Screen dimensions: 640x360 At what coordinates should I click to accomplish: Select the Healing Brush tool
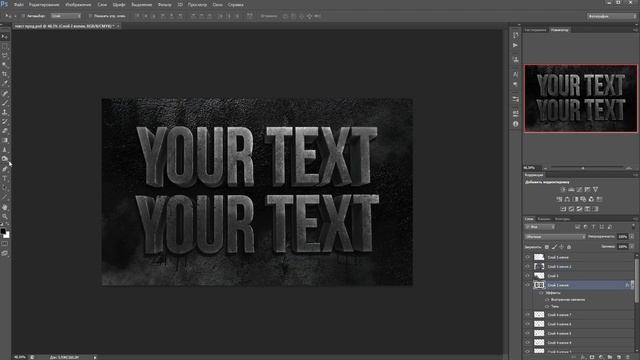pos(4,93)
